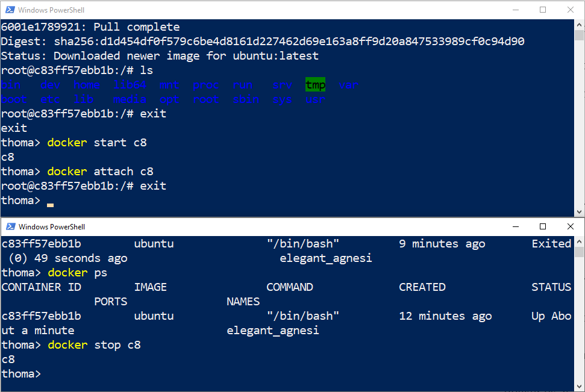Click the lower terminal's scrollbar thumb
The height and width of the screenshot is (392, 585).
[580, 252]
